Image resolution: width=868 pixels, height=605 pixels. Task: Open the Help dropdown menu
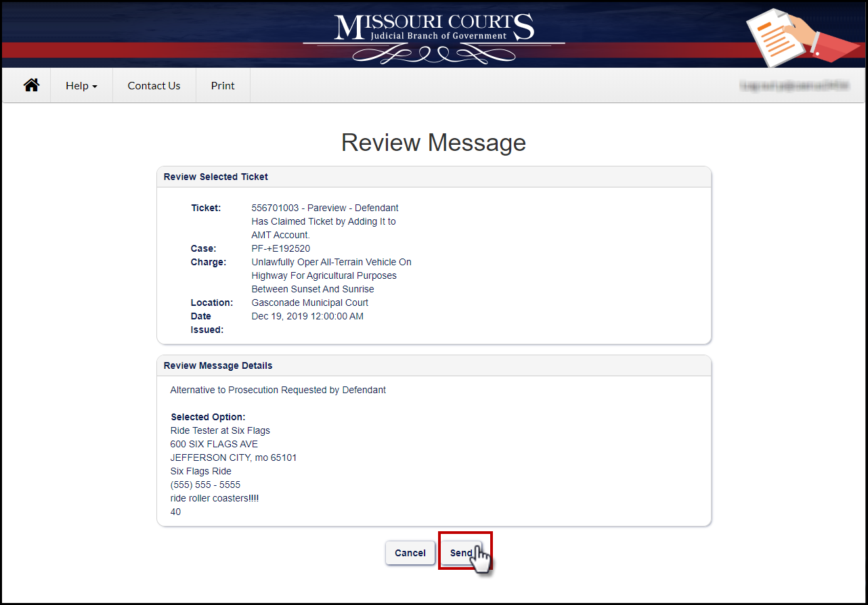(81, 85)
